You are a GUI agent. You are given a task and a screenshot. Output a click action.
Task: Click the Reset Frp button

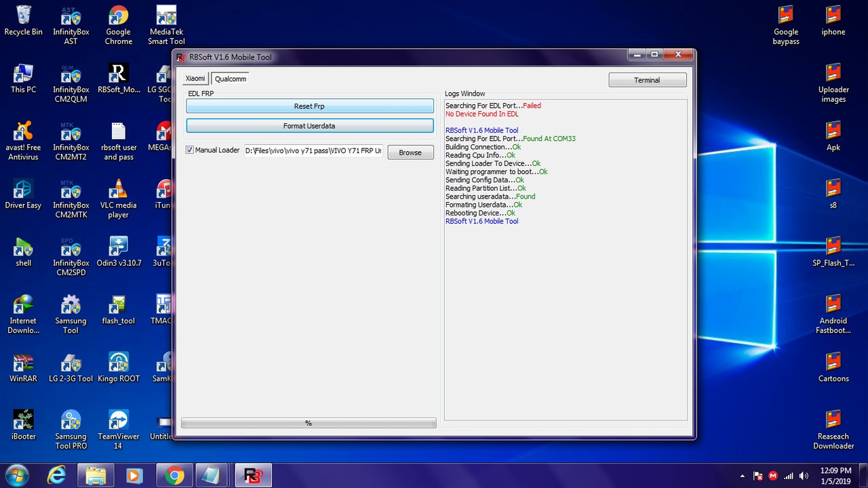(x=310, y=106)
